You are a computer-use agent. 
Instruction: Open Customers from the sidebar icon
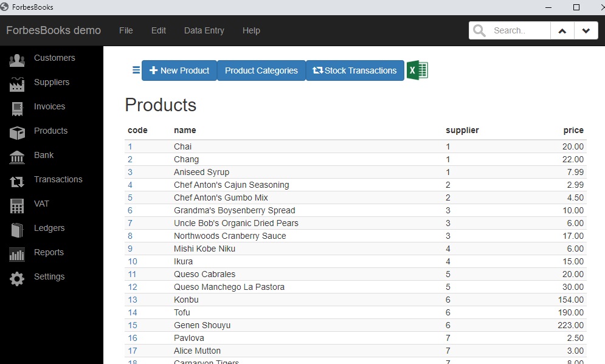(x=17, y=60)
